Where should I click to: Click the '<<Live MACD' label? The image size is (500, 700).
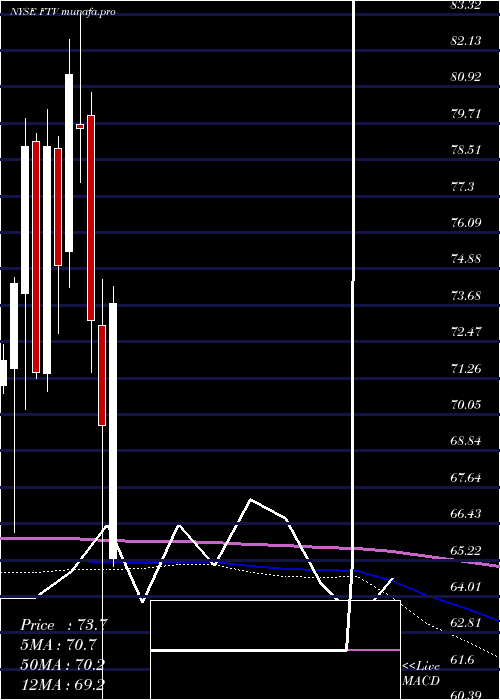pos(421,673)
